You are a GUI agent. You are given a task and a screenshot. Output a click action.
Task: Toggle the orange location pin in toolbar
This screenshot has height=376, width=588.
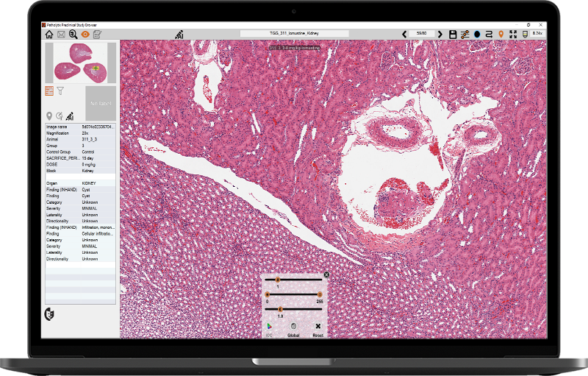pyautogui.click(x=501, y=35)
